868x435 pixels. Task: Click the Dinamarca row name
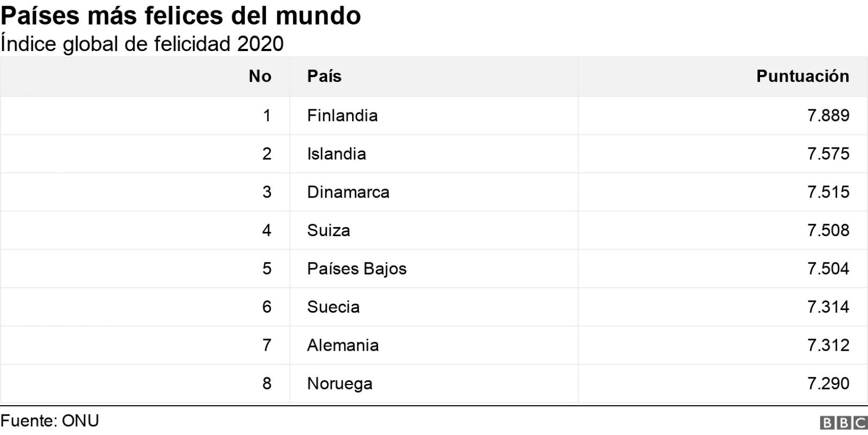pyautogui.click(x=348, y=192)
